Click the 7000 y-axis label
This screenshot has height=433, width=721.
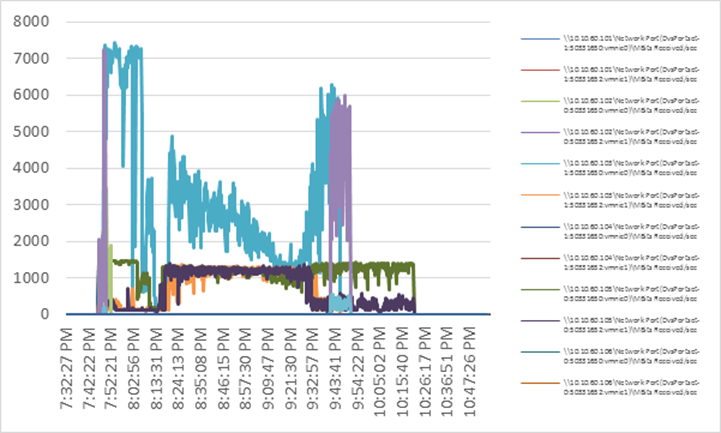pos(31,58)
